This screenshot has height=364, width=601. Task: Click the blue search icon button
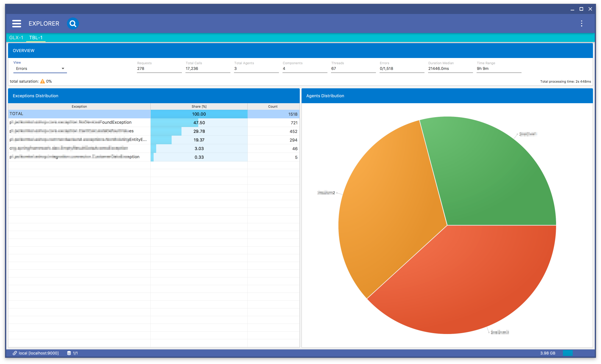pos(73,23)
